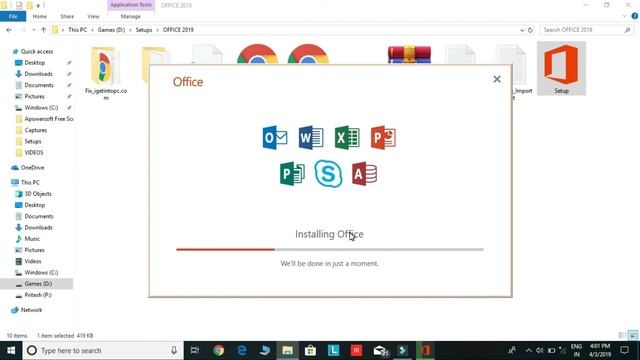Select the WinRAR archive file

point(409,55)
